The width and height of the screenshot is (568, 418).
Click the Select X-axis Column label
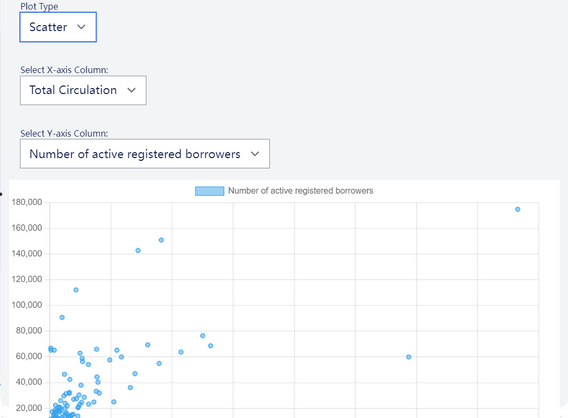pos(64,70)
